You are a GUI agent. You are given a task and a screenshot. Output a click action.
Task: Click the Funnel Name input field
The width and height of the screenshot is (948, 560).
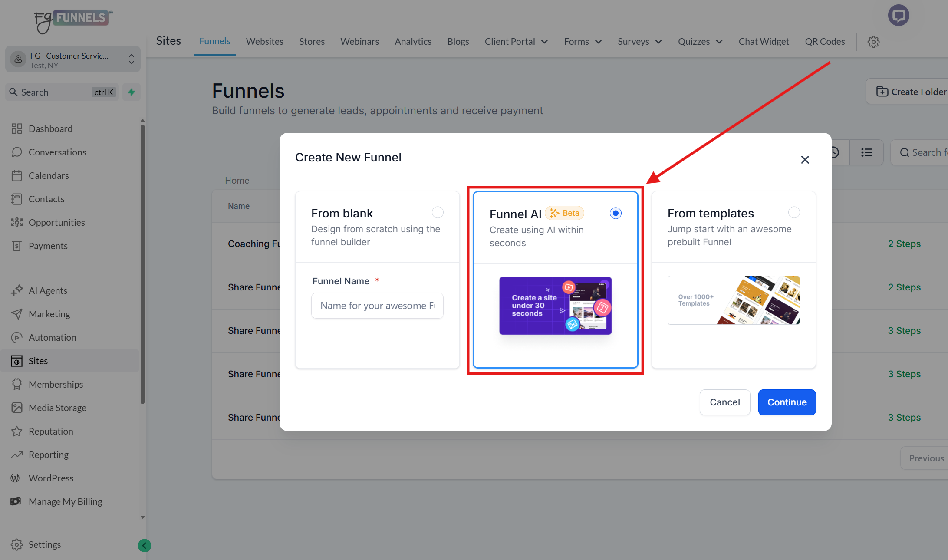tap(377, 306)
